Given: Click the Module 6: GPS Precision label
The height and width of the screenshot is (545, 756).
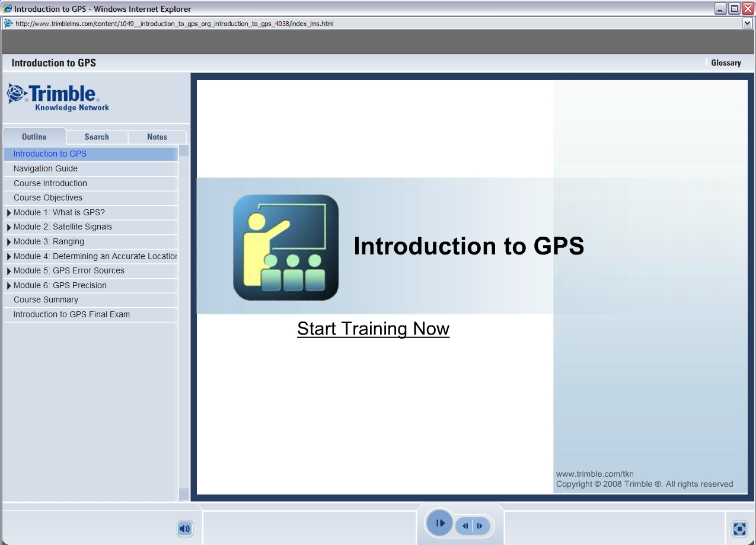Looking at the screenshot, I should point(60,285).
